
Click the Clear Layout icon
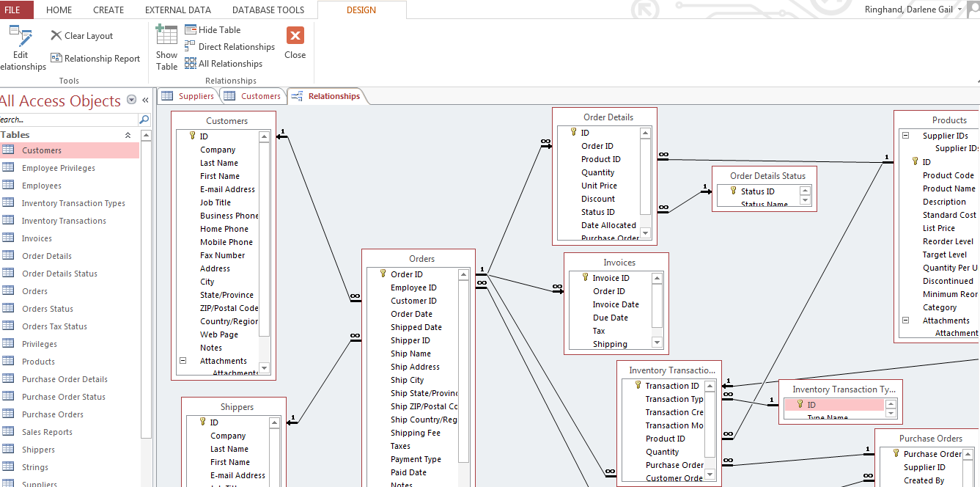pos(56,36)
